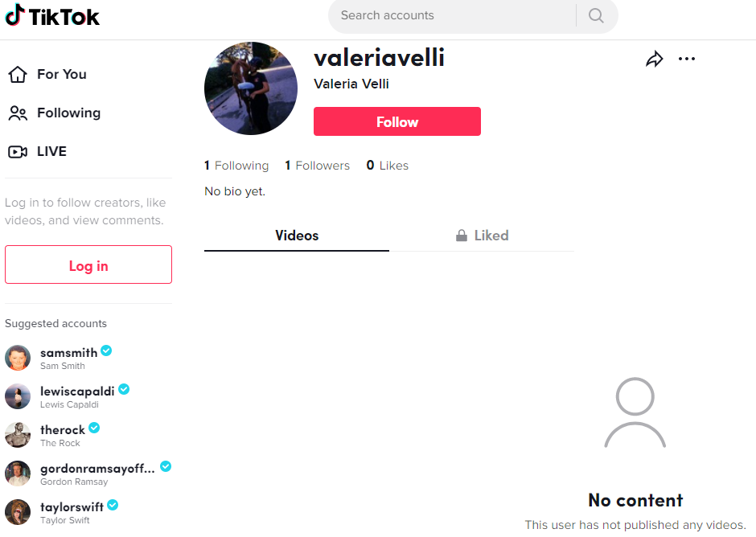Click the Following people icon
This screenshot has width=756, height=537.
18,113
